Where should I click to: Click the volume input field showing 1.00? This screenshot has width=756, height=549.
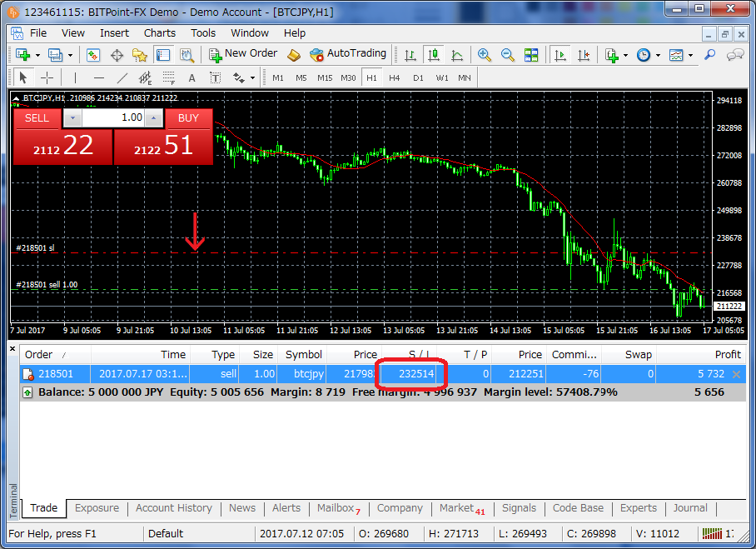(113, 118)
